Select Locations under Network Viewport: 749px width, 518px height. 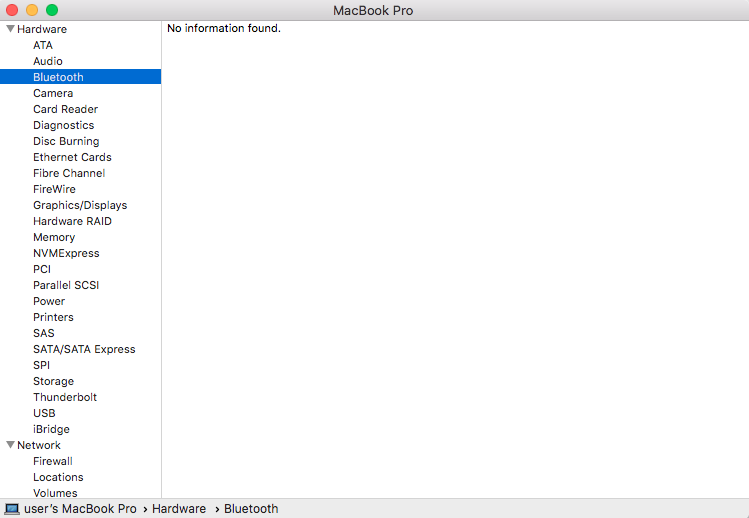(58, 477)
